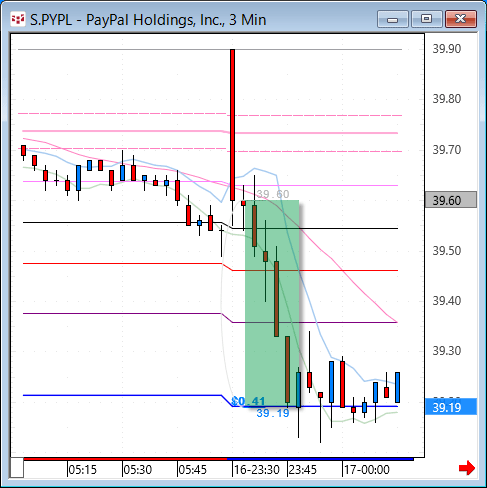Click the 17-00:00 time axis label
This screenshot has height=488, width=487.
(367, 470)
